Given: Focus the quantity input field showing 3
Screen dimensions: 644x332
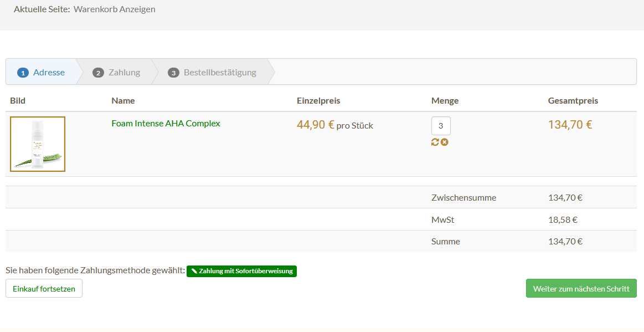Looking at the screenshot, I should (x=441, y=126).
